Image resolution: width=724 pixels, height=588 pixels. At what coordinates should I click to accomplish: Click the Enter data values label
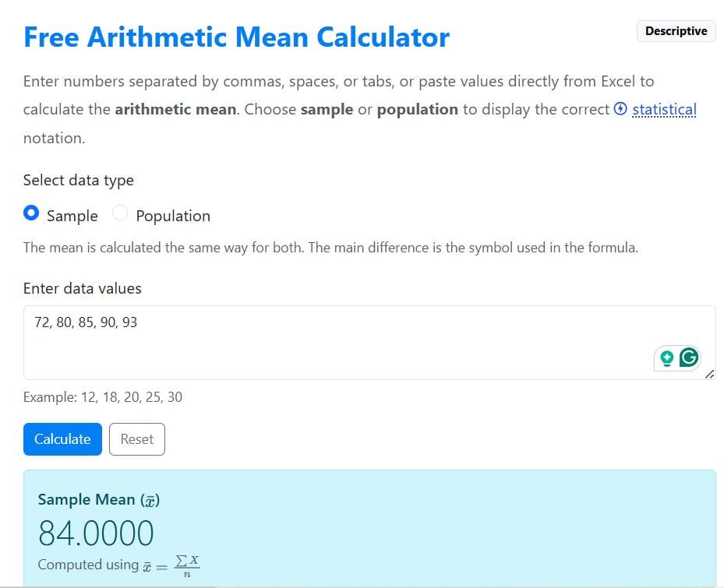(x=82, y=288)
